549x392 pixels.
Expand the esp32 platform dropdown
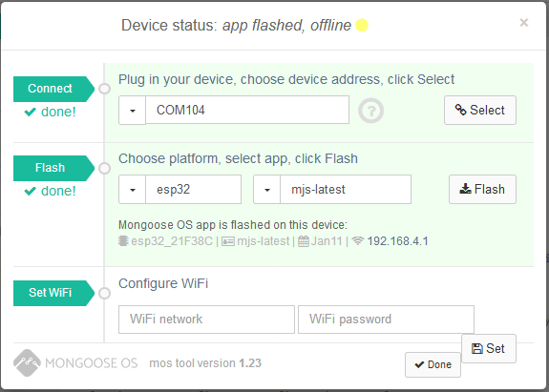pos(133,190)
